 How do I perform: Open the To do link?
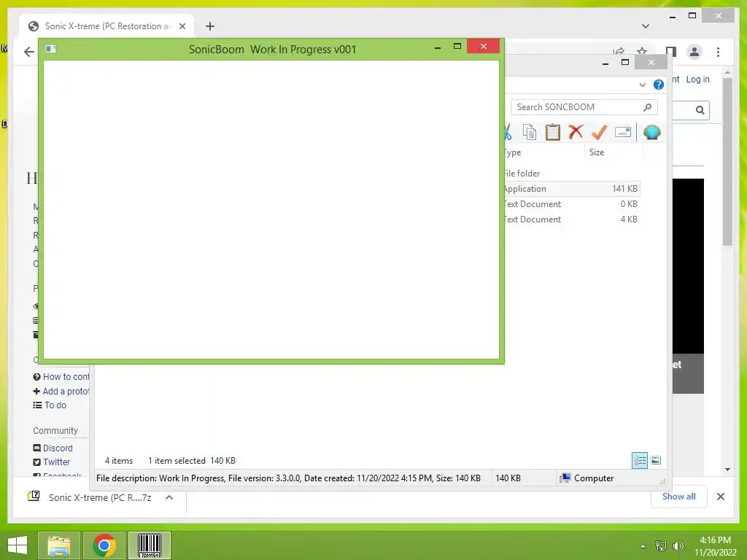click(50, 405)
